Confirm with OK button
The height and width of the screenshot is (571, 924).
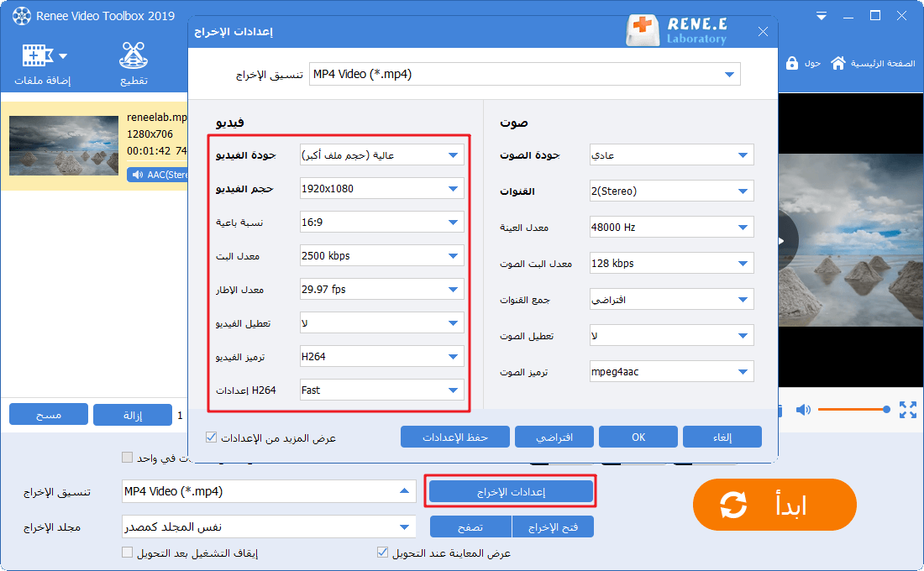pos(638,437)
